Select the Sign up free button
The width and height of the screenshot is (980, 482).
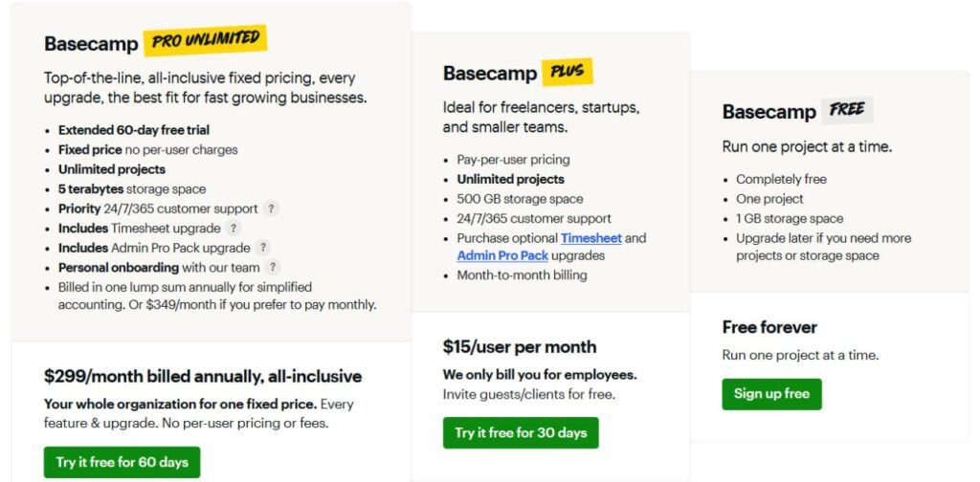pyautogui.click(x=772, y=394)
